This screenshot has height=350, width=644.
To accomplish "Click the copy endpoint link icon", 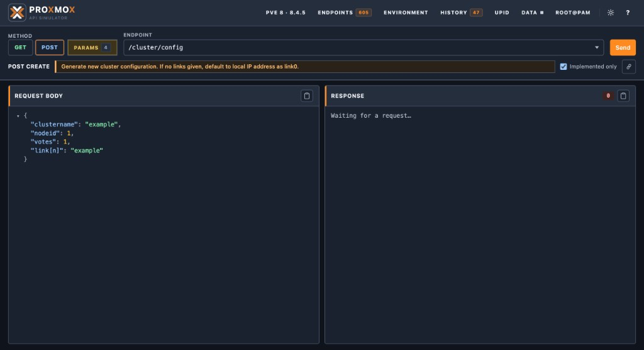I will pyautogui.click(x=629, y=67).
